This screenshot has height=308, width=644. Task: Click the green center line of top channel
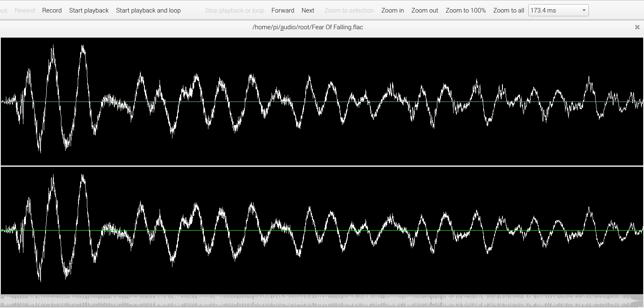tap(322, 102)
